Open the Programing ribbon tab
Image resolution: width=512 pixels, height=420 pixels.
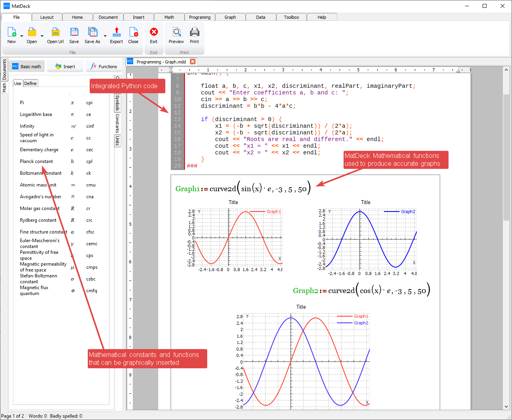coord(200,17)
